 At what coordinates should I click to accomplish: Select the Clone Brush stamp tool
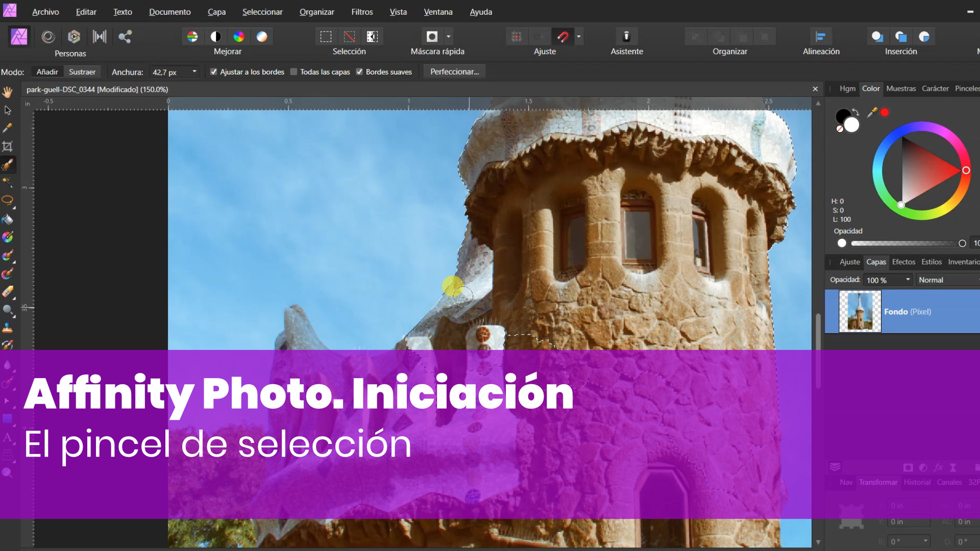8,328
